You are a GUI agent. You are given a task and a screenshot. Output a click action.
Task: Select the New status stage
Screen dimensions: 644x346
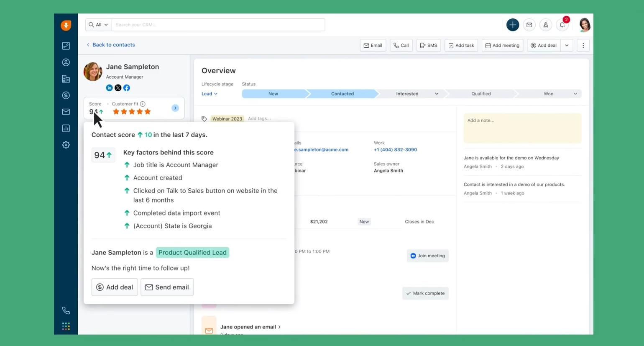coord(273,94)
